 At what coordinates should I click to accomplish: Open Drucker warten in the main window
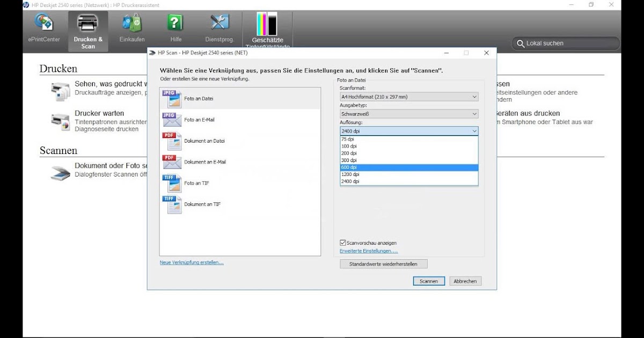click(99, 113)
